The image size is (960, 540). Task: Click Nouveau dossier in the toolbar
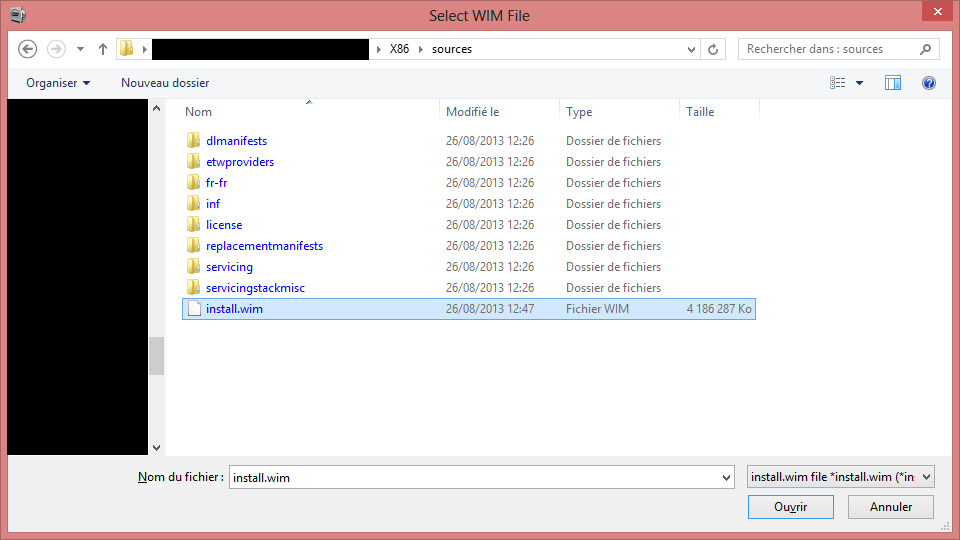(165, 83)
